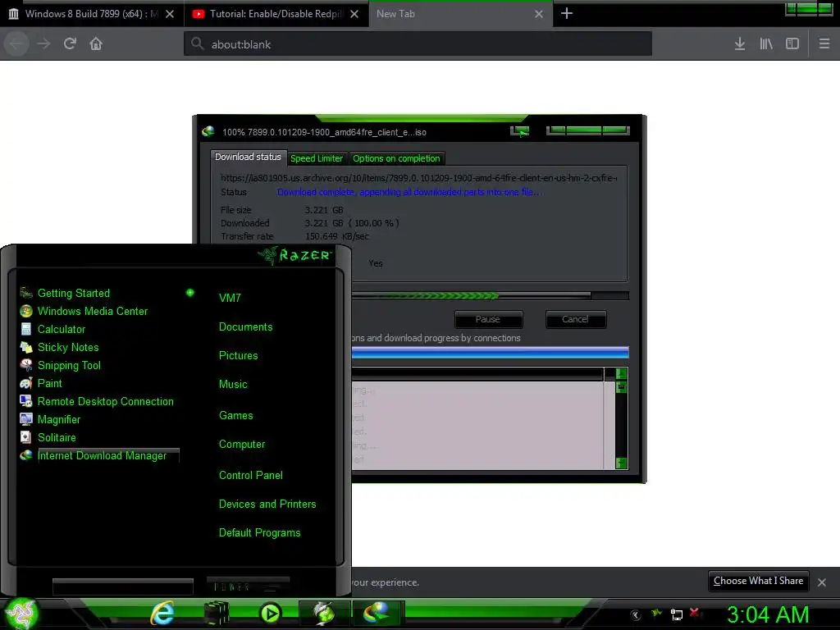The image size is (840, 630).
Task: Dismiss the notification bar with X
Action: (822, 582)
